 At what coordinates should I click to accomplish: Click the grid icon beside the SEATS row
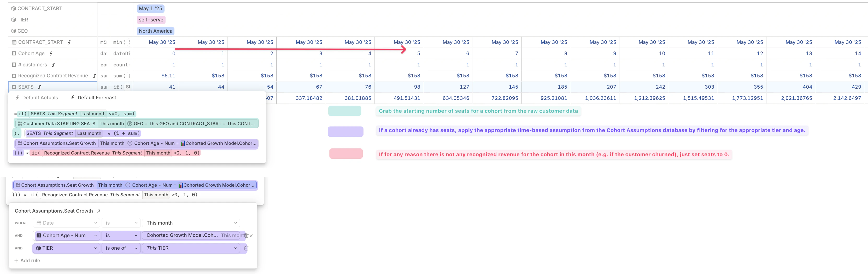coord(14,87)
